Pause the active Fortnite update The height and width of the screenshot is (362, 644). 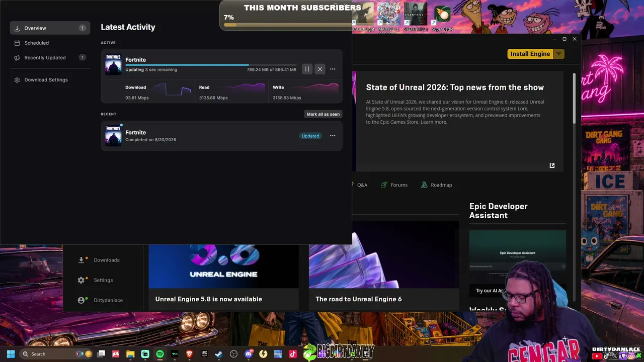point(307,69)
